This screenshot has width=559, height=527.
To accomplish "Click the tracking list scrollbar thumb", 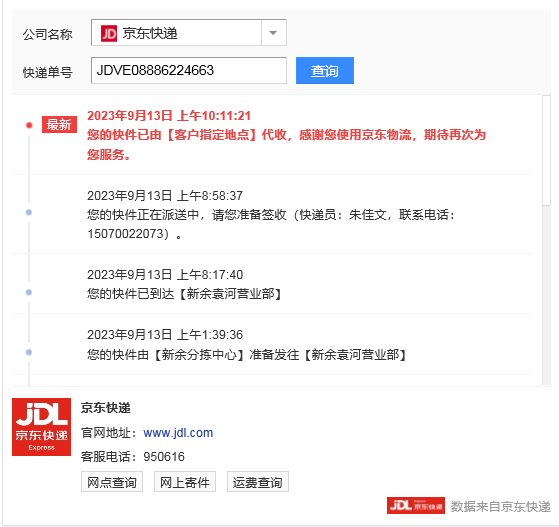I will point(546,150).
